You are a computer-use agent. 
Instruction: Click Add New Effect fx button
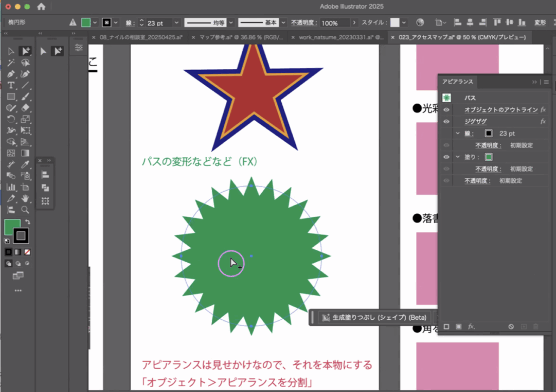471,327
